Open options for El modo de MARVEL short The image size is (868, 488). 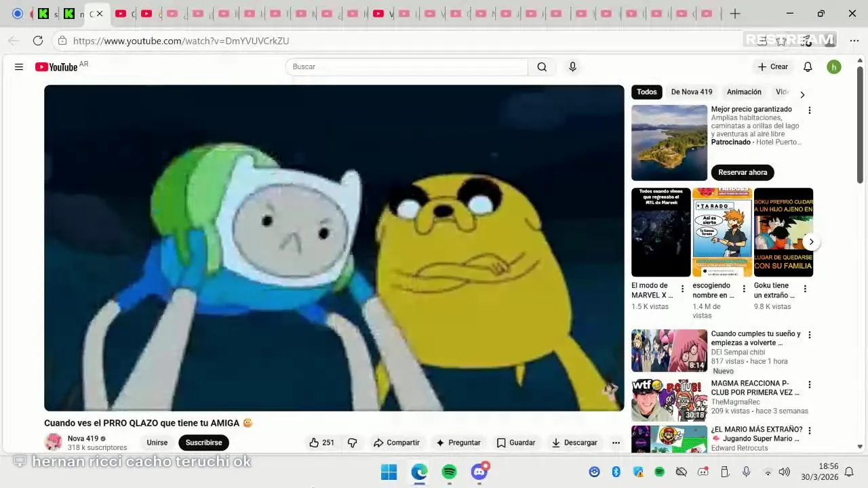(682, 289)
